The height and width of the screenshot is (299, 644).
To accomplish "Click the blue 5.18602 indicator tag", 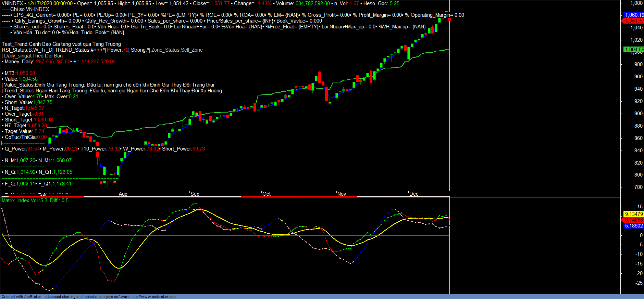I will coord(634,226).
